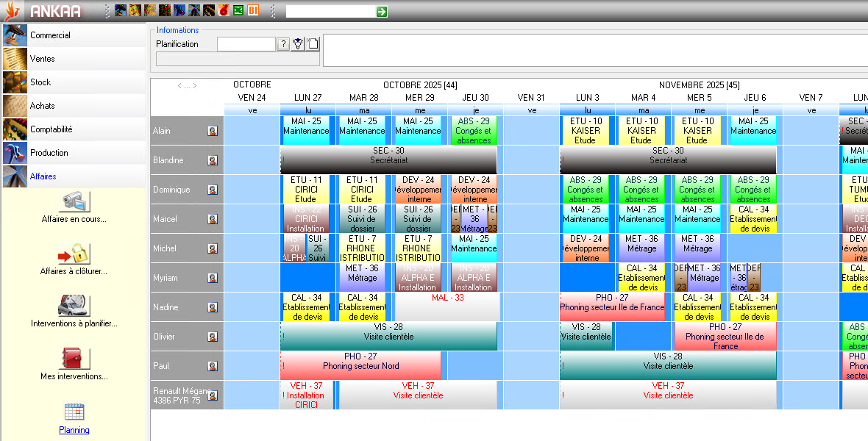Open the Commercial module
868x441 pixels.
[74, 35]
